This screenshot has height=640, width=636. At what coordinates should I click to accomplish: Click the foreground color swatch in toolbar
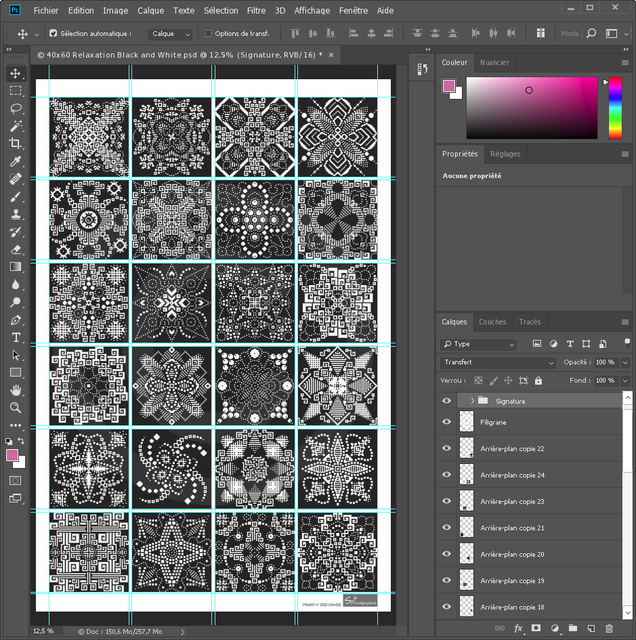[12, 454]
